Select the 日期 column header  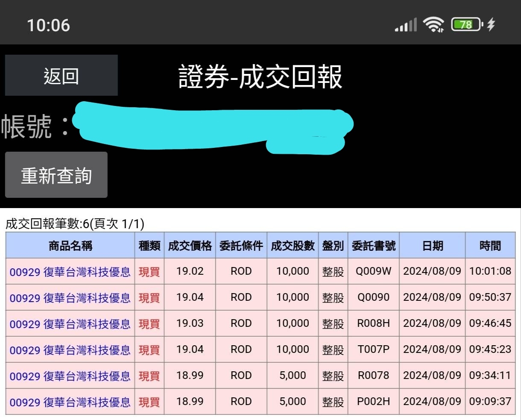click(x=432, y=246)
